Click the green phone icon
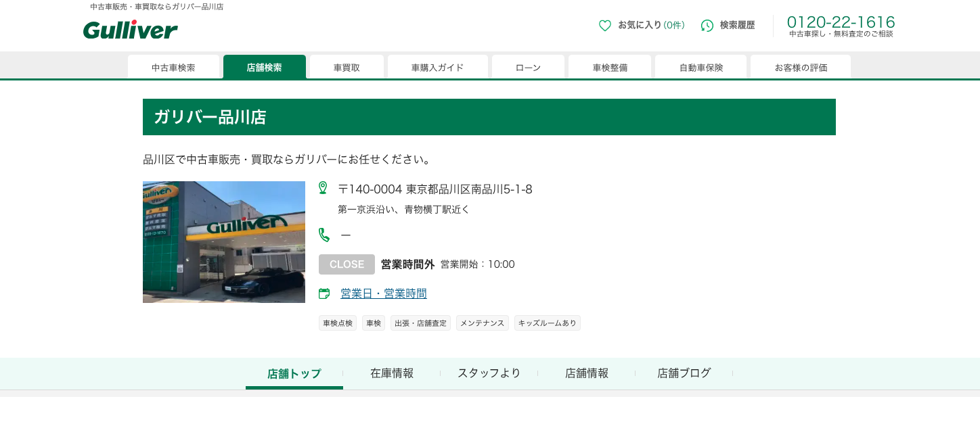980x424 pixels. click(x=324, y=235)
